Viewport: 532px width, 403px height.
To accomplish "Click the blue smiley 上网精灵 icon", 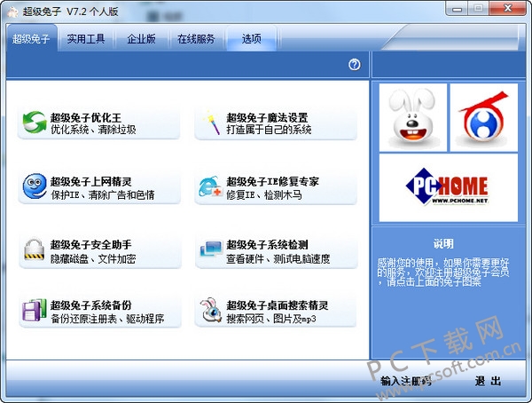I will click(x=35, y=186).
